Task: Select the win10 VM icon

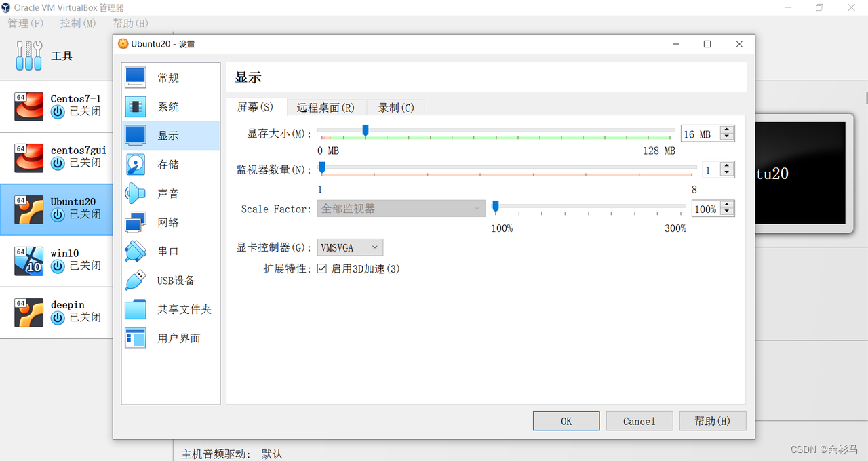Action: [29, 261]
